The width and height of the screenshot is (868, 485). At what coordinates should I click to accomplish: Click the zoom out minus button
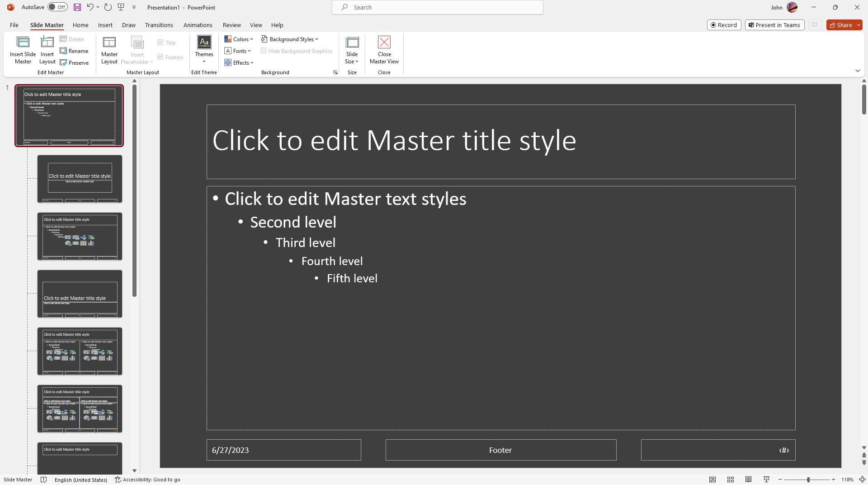click(x=780, y=480)
